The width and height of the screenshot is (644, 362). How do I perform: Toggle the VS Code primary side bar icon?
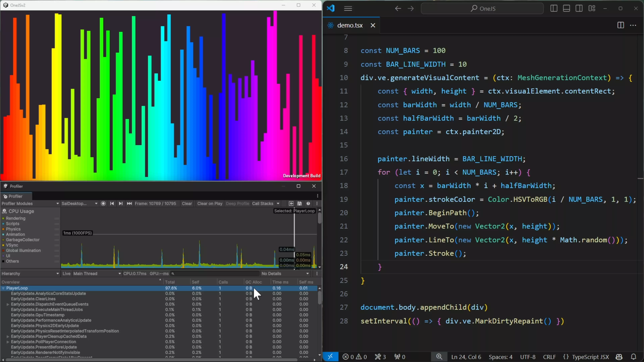pos(554,9)
